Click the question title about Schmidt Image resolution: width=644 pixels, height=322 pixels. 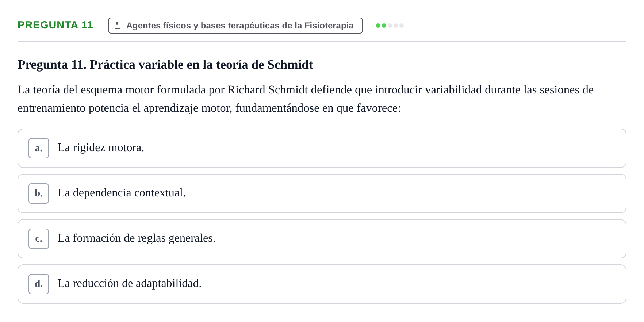click(165, 65)
